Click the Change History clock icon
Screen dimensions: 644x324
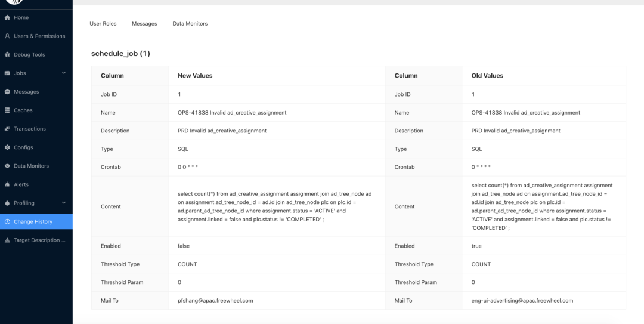[x=7, y=221]
